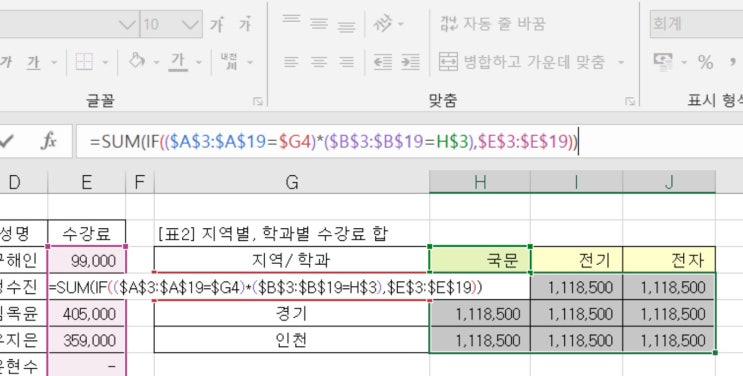Select column J header

coord(669,182)
